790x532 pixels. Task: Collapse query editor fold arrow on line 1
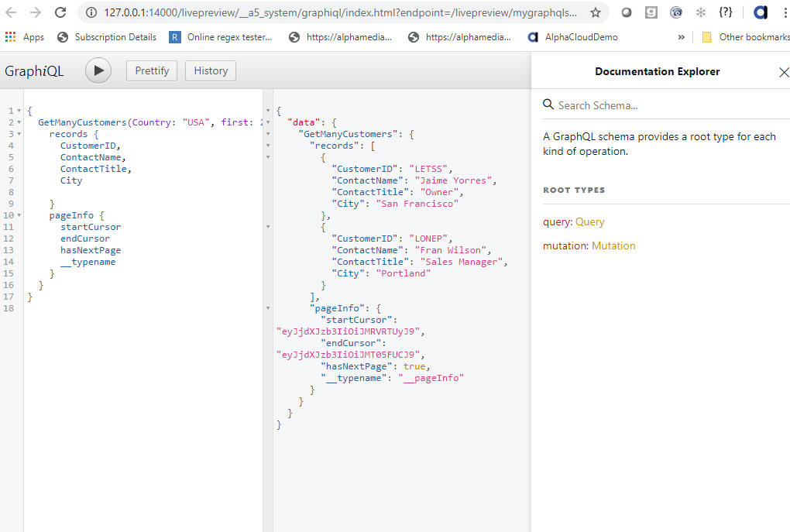(x=19, y=110)
